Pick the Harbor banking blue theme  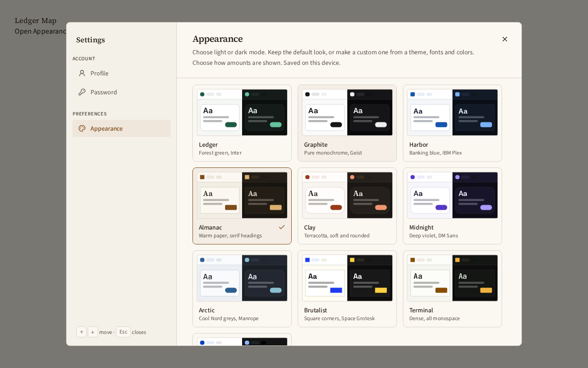[452, 123]
